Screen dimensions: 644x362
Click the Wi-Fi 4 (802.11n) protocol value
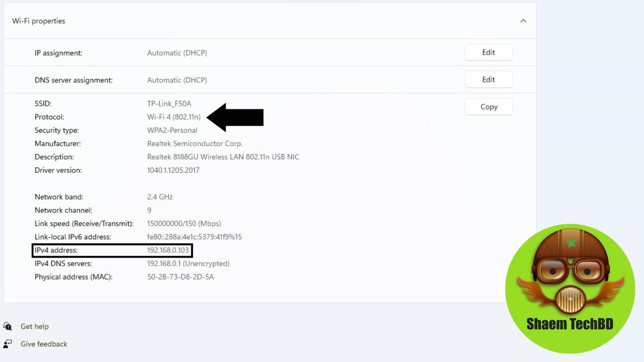tap(174, 117)
